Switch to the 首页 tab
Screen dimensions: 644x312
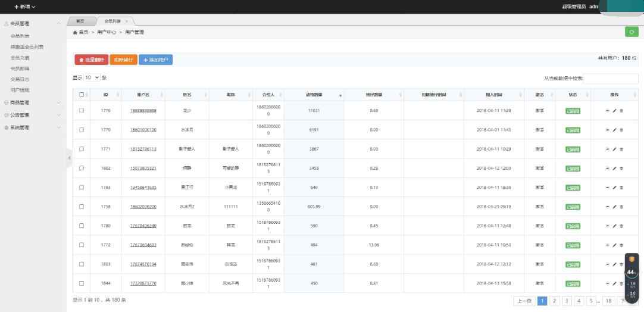point(80,21)
